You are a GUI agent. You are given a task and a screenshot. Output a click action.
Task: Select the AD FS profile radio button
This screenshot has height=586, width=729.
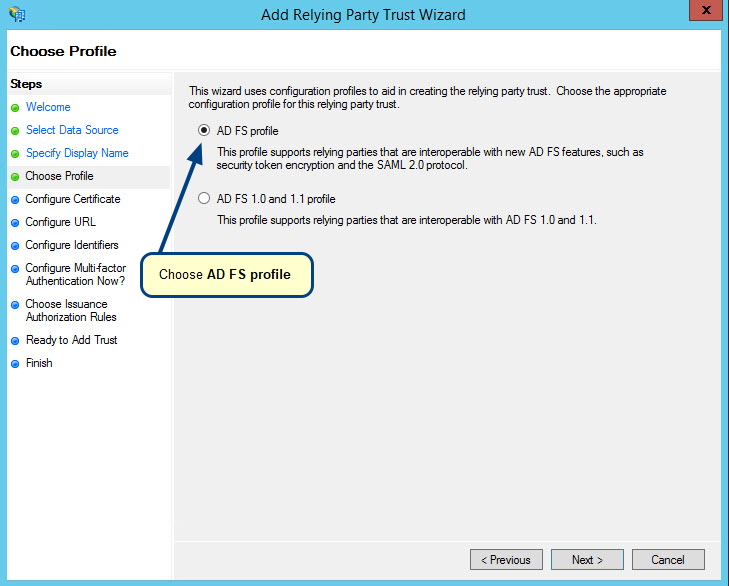[204, 131]
